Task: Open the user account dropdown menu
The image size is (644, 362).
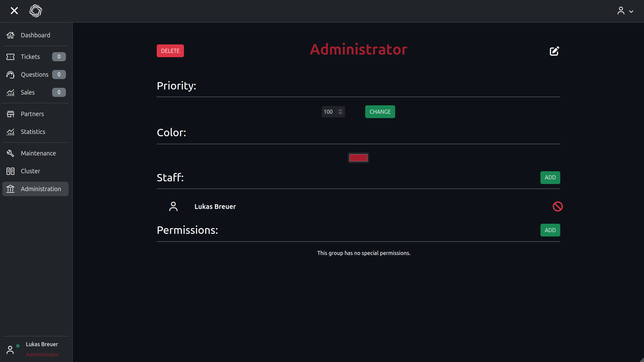Action: 625,11
